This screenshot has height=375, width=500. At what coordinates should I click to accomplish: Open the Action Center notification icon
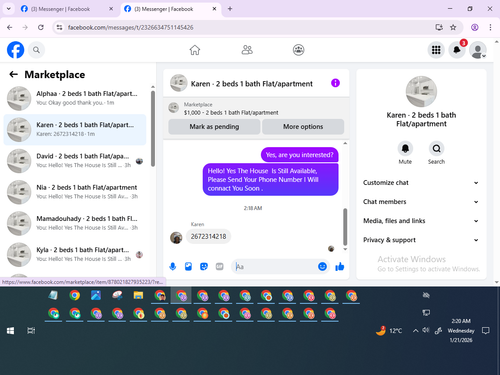tap(486, 331)
